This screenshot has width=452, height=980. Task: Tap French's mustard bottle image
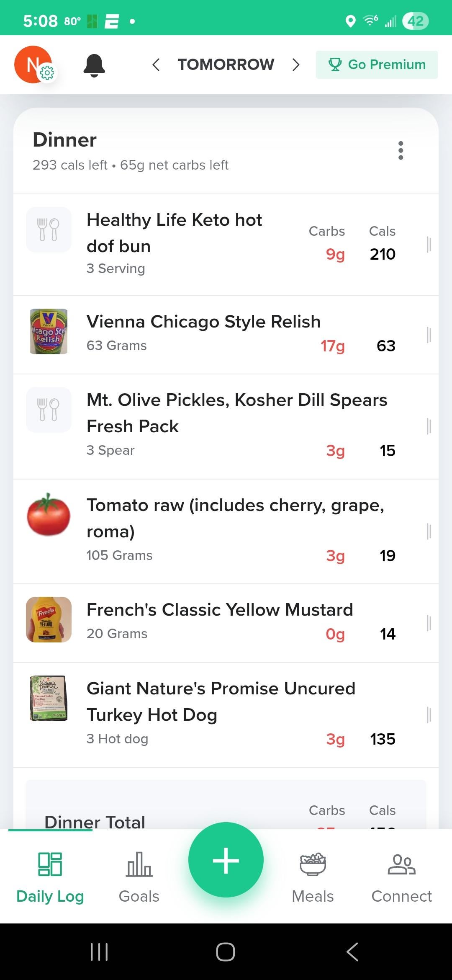49,619
